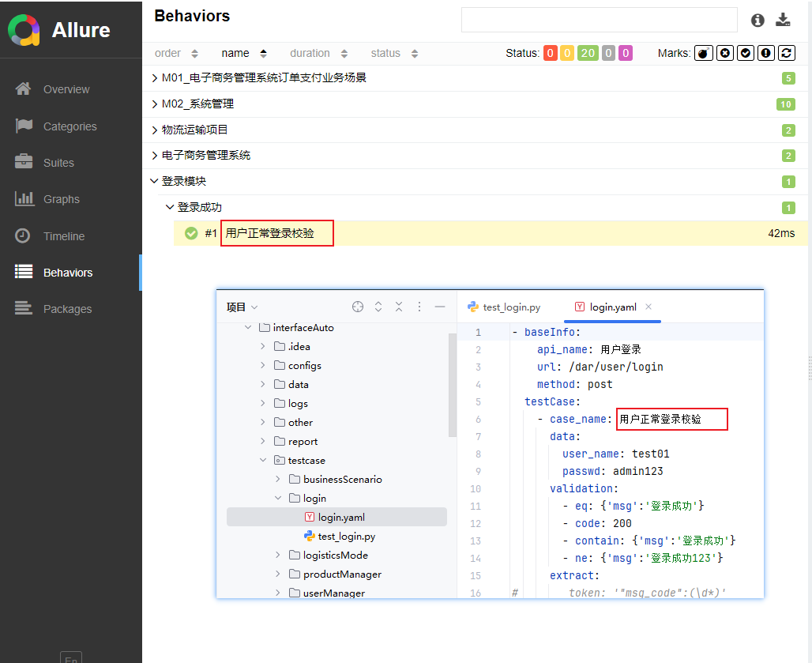
Task: Switch to the test_login.py tab
Action: 504,307
